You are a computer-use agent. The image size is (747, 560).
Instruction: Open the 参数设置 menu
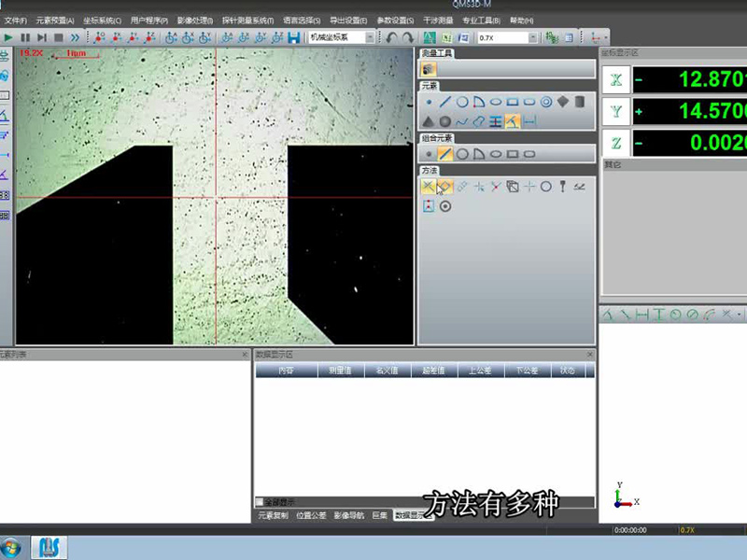coord(395,21)
